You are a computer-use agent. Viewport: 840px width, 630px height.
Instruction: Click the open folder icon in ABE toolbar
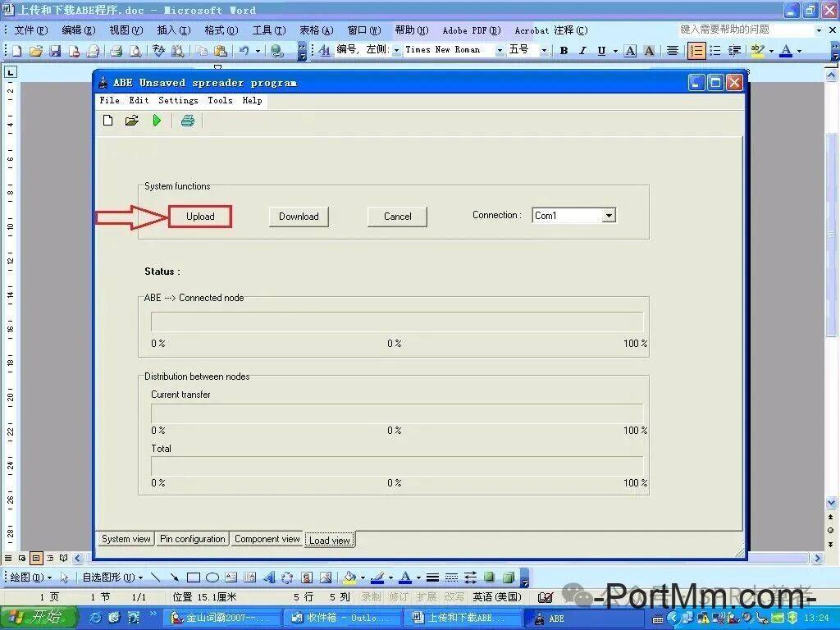click(x=131, y=121)
